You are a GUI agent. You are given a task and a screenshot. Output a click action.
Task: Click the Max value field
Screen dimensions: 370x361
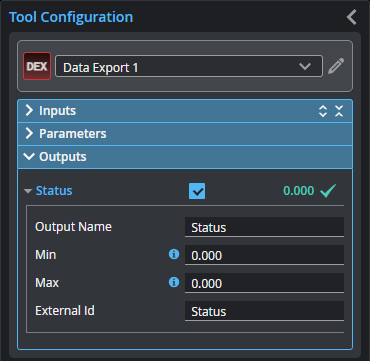tap(264, 283)
